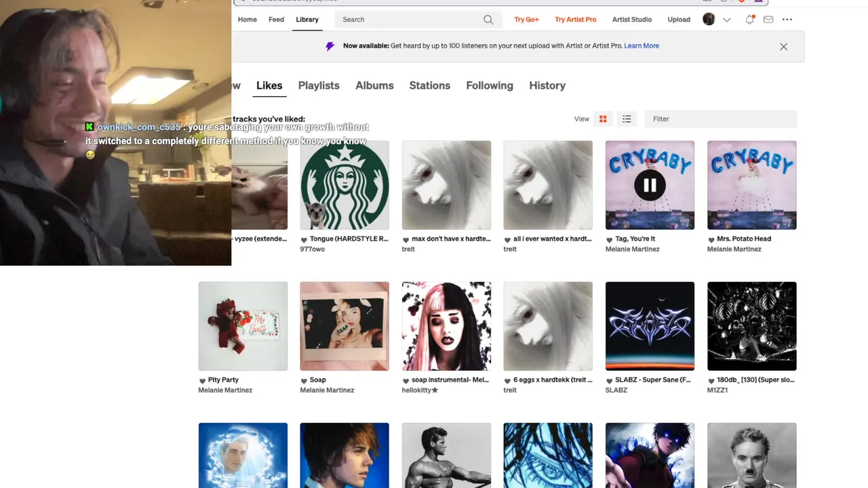Image resolution: width=868 pixels, height=488 pixels.
Task: Select the Likes tab
Action: (x=269, y=85)
